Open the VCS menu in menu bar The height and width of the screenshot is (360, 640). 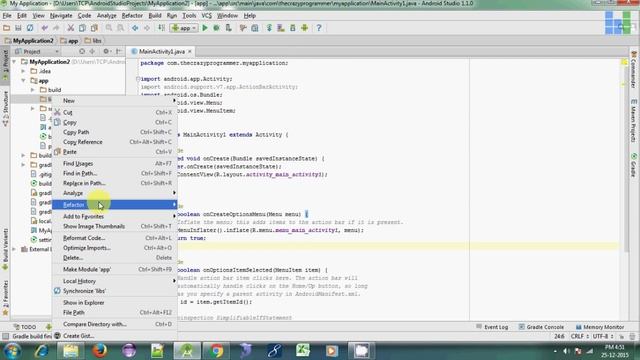pos(207,16)
